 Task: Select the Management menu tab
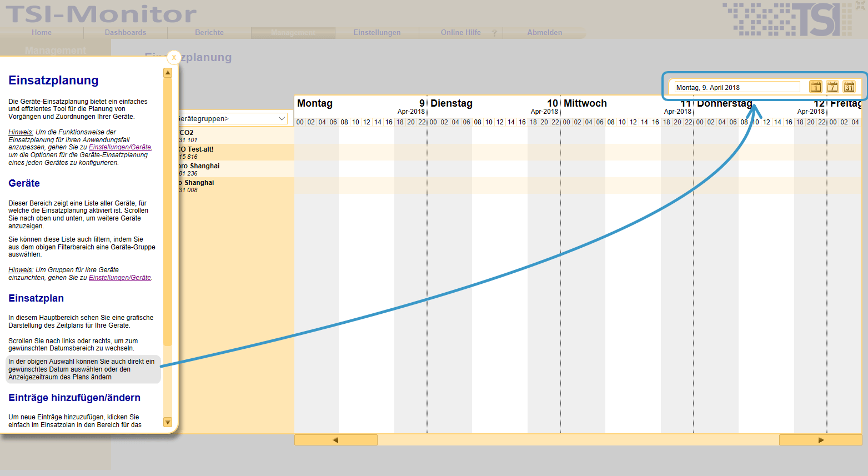point(293,33)
